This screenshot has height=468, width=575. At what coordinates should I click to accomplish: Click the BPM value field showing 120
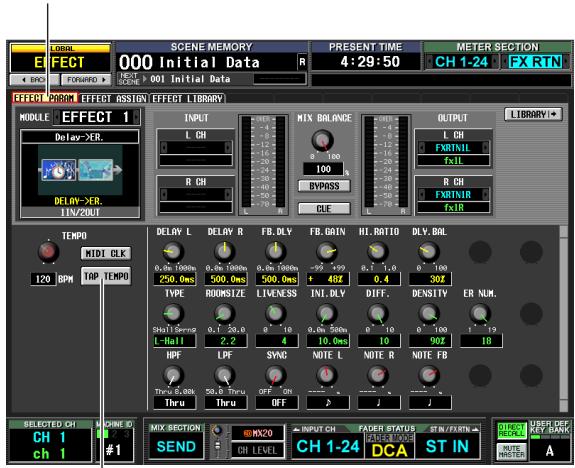tap(43, 279)
